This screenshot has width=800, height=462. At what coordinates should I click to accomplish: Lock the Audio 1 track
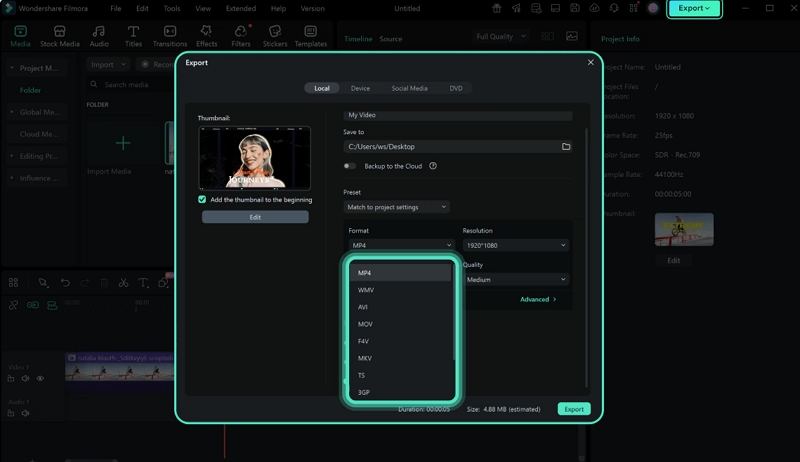pos(11,413)
